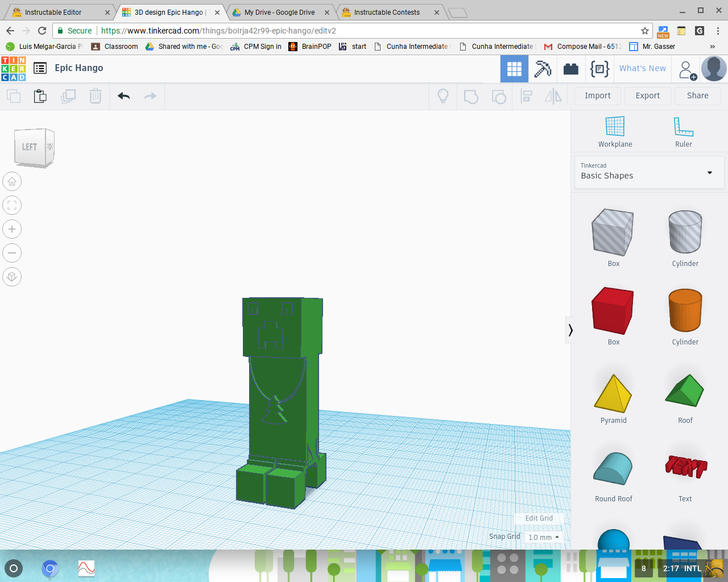Zoom in with the plus button
The width and height of the screenshot is (728, 582).
[x=12, y=229]
